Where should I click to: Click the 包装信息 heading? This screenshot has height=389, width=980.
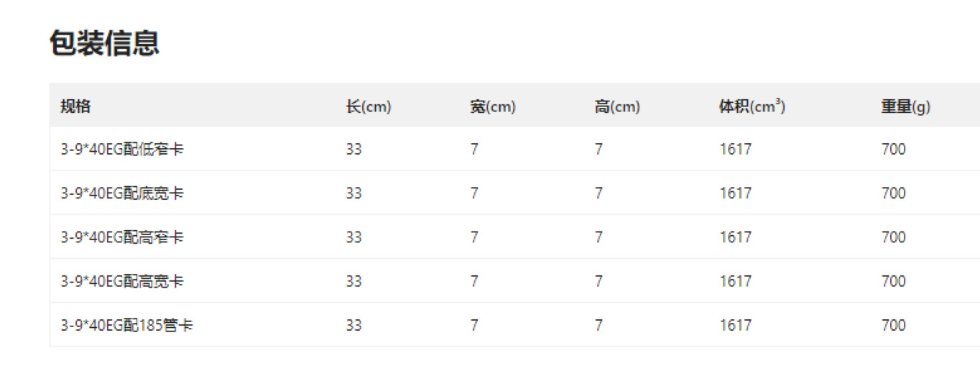(x=104, y=43)
